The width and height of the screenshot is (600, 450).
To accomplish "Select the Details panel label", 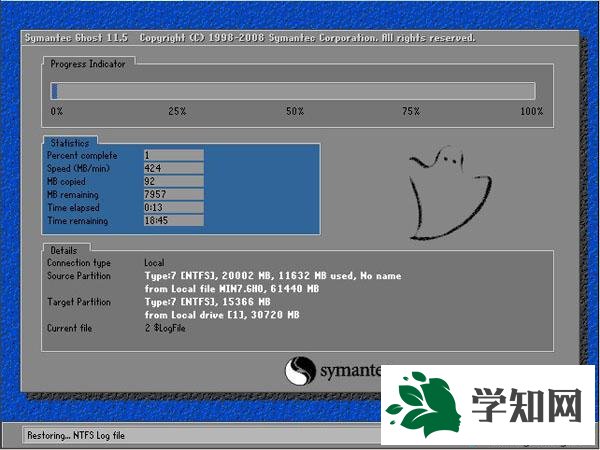I will pyautogui.click(x=64, y=251).
